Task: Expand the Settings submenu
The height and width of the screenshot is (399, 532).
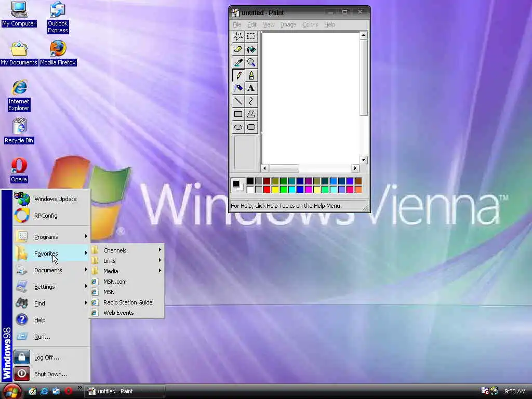Action: 51,287
